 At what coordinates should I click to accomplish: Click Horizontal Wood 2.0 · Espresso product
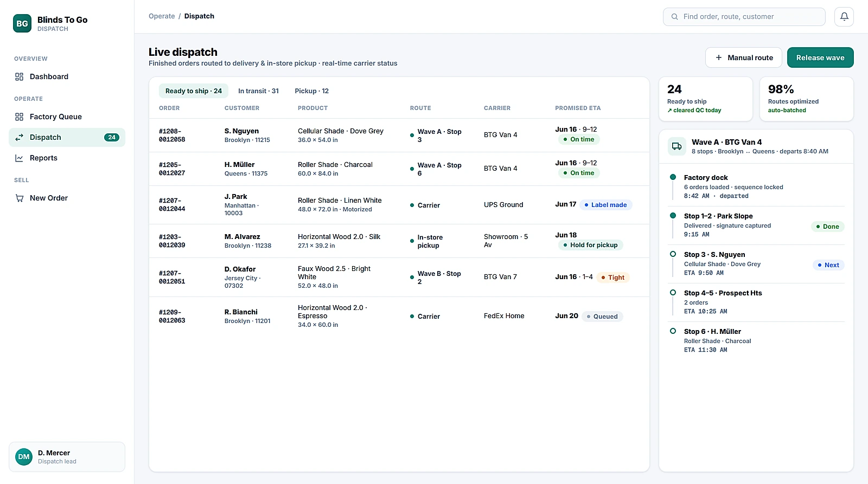(x=333, y=312)
